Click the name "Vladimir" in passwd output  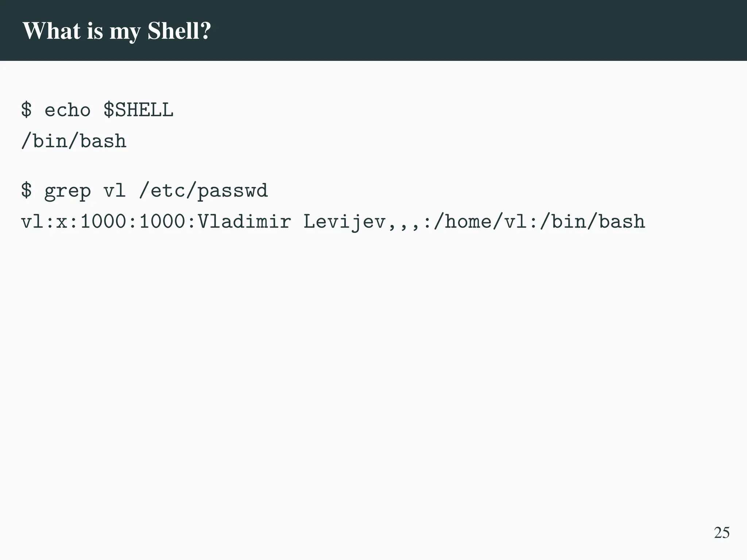click(244, 222)
